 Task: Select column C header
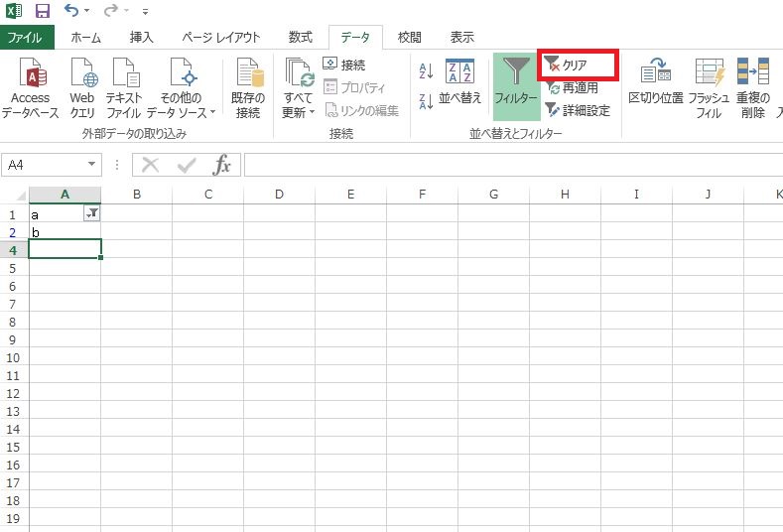[208, 195]
